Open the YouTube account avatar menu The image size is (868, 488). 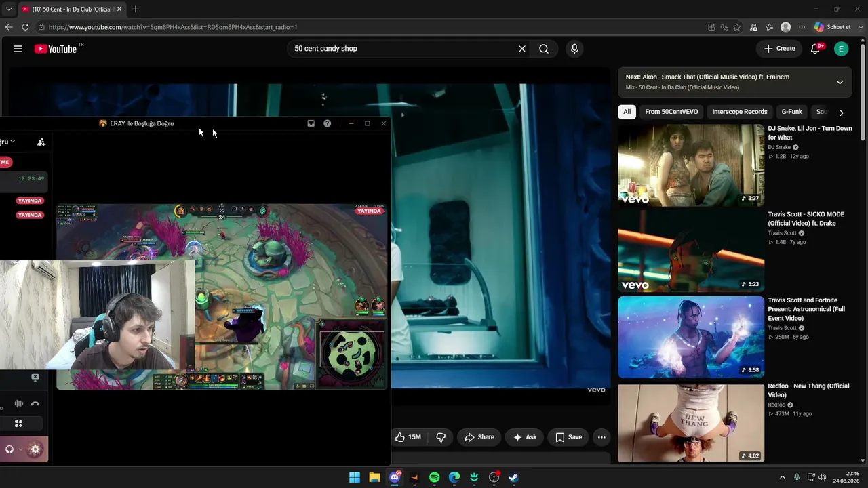[841, 49]
